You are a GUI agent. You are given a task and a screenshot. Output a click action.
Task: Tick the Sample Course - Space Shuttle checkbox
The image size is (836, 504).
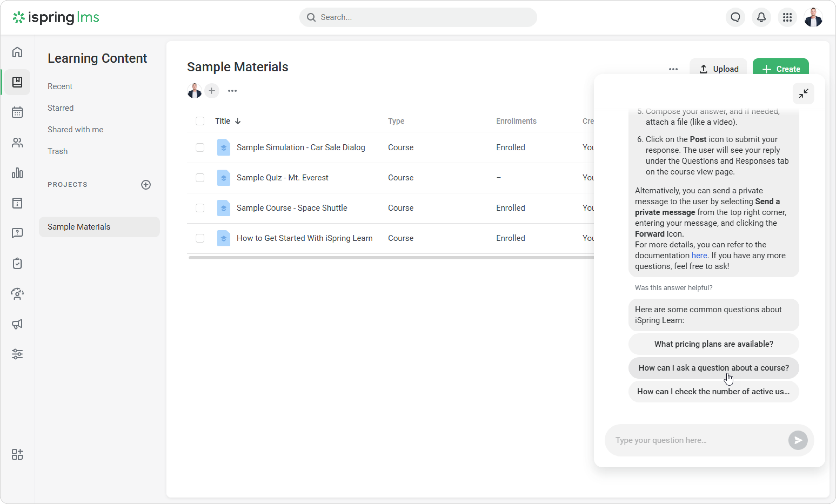[200, 208]
